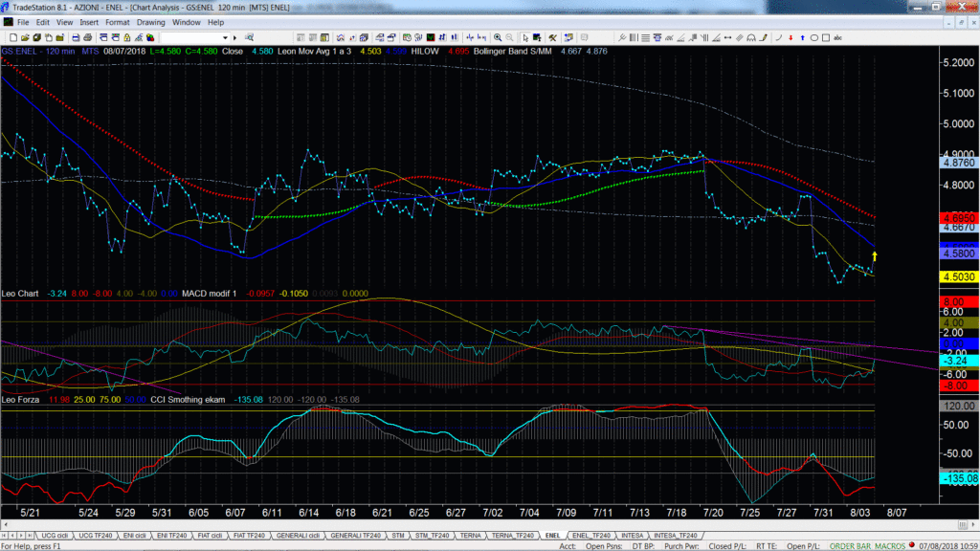
Task: Click the yellow 4.5030 price axis marker
Action: (959, 276)
